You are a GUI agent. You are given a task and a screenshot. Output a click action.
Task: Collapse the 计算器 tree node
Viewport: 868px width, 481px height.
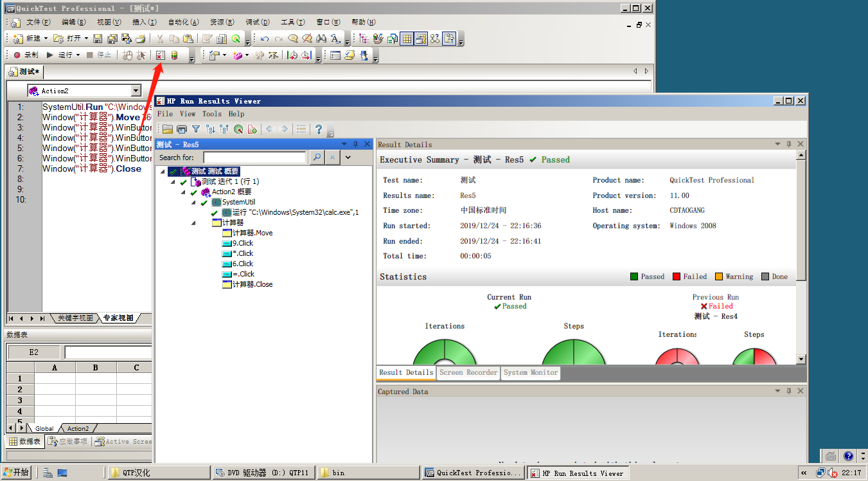click(194, 222)
